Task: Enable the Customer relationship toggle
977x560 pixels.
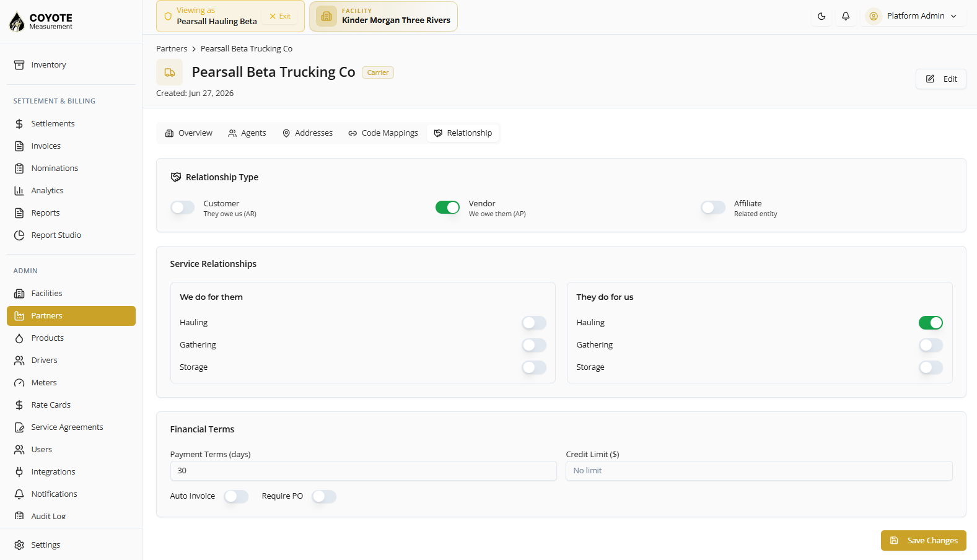Action: coord(183,208)
